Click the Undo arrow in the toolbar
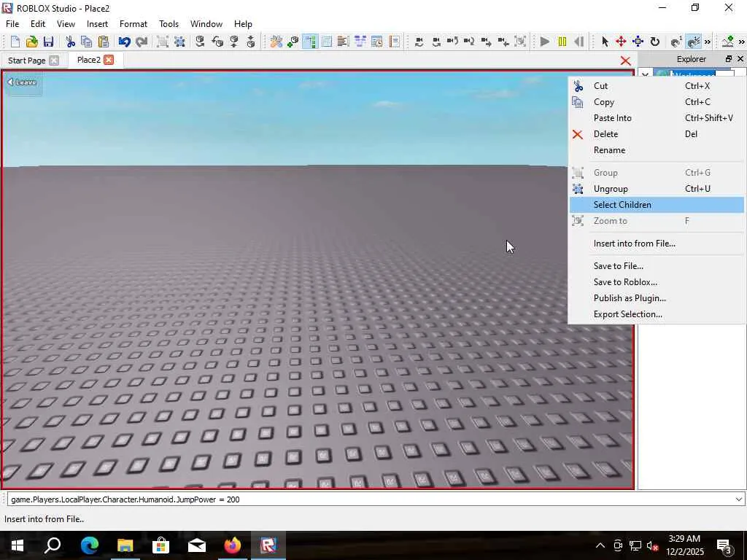This screenshot has height=560, width=747. tap(125, 42)
